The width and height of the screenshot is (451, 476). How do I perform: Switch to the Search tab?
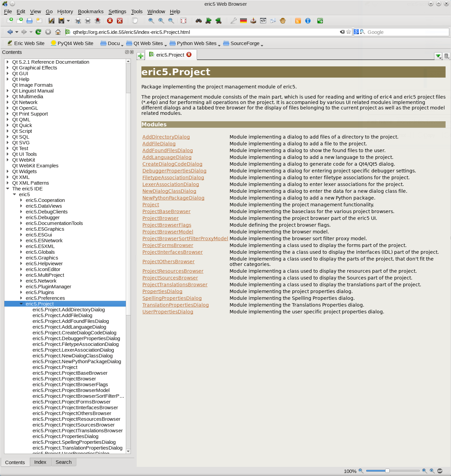(64, 462)
